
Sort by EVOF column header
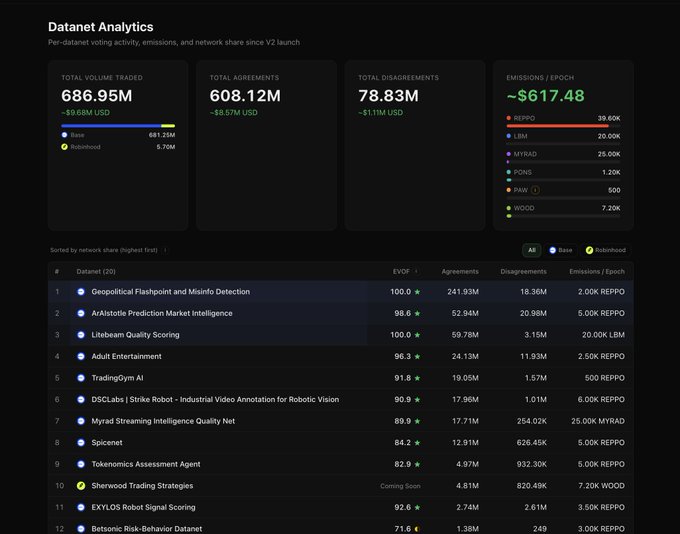click(401, 272)
